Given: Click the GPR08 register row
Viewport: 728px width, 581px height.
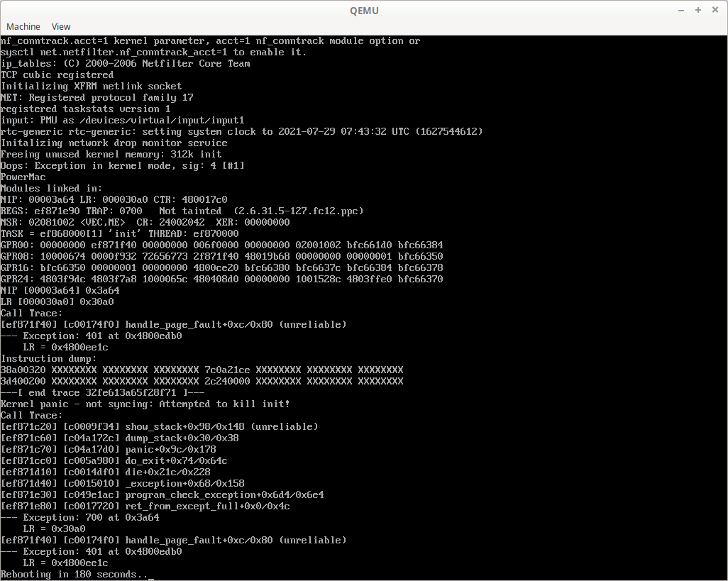Looking at the screenshot, I should tap(222, 256).
